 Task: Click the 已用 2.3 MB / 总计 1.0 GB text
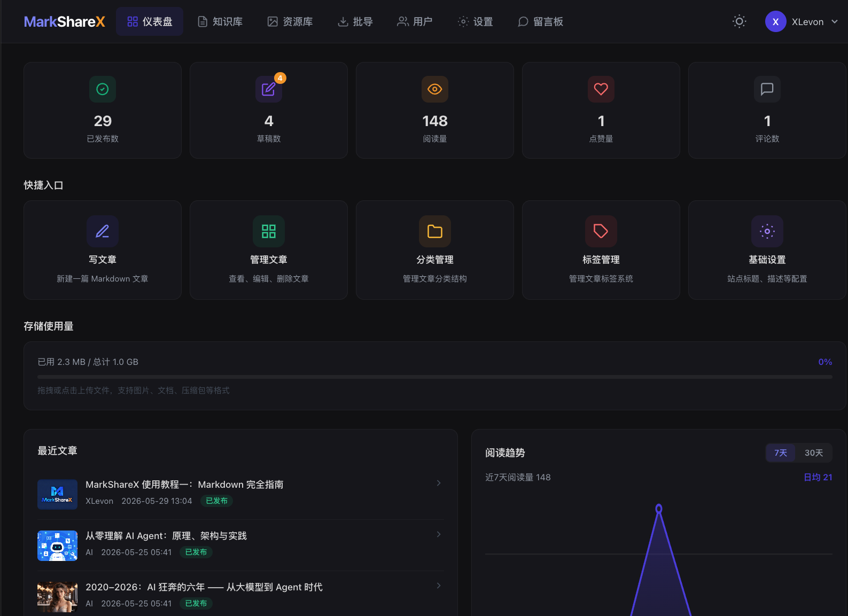click(88, 362)
